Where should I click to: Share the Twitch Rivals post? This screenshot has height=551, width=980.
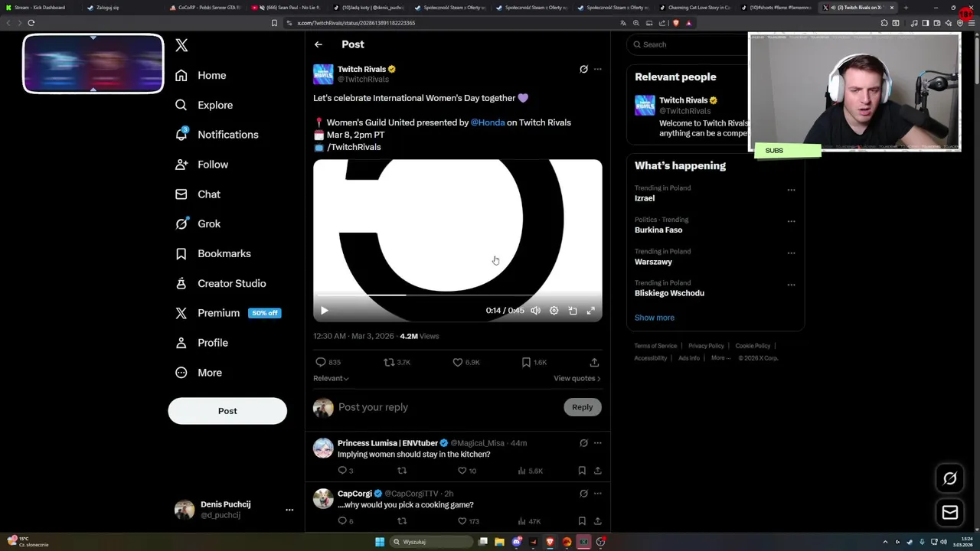pyautogui.click(x=594, y=362)
